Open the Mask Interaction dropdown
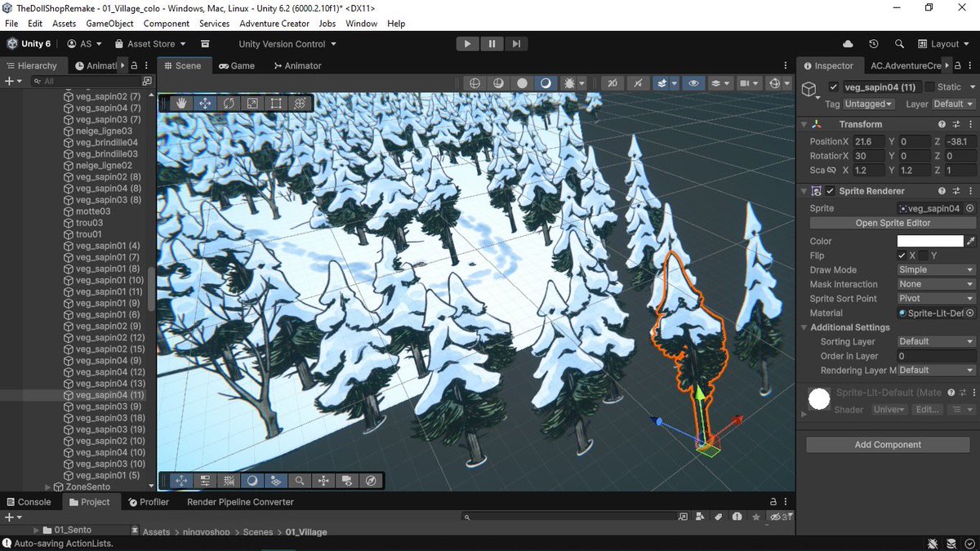980x551 pixels. (x=936, y=285)
